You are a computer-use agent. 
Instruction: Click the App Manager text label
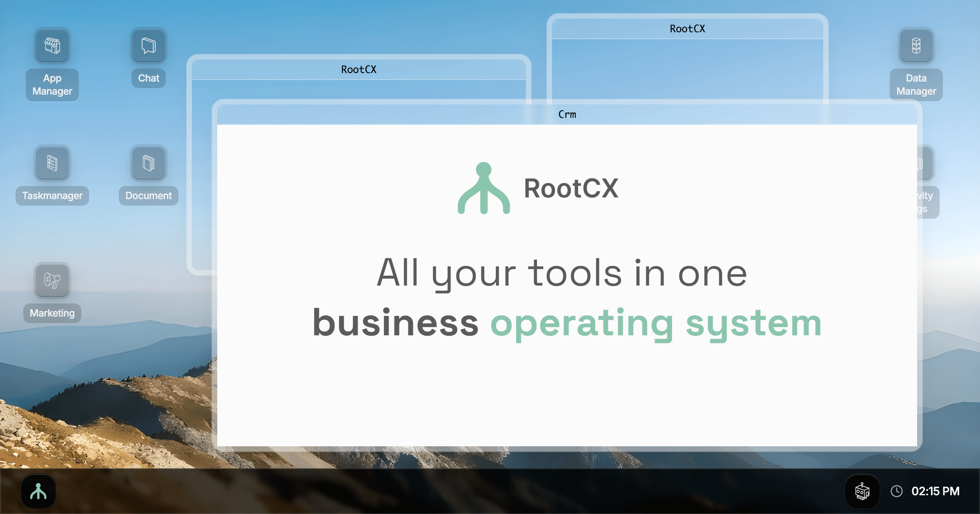(52, 85)
